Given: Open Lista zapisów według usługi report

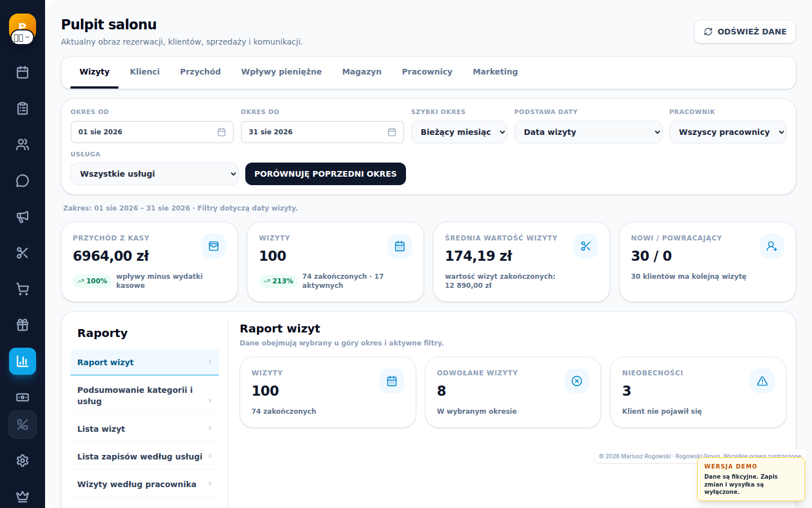Looking at the screenshot, I should 144,457.
